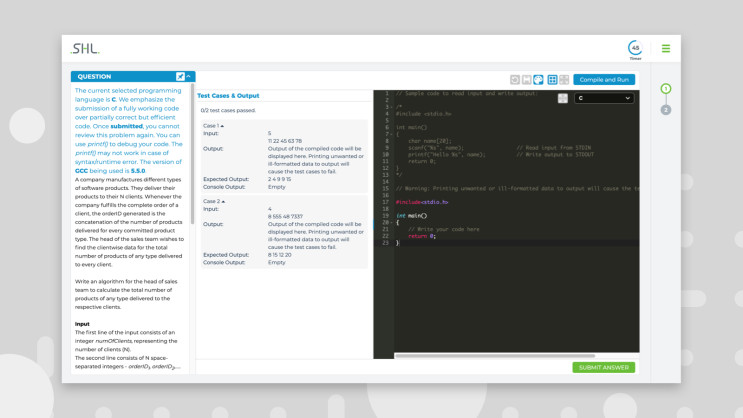The width and height of the screenshot is (743, 418).
Task: Click the '#include<stdio.h>' line 17
Action: click(422, 202)
